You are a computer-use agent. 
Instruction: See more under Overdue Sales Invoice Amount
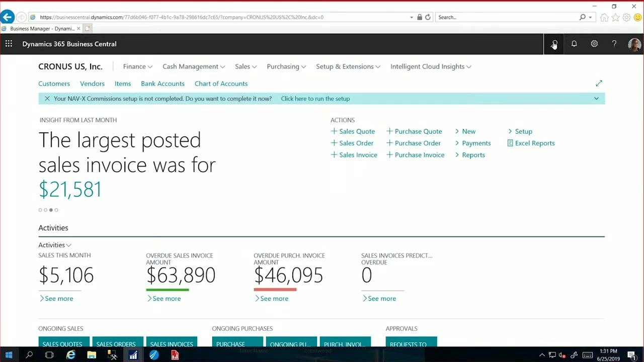coord(164,299)
